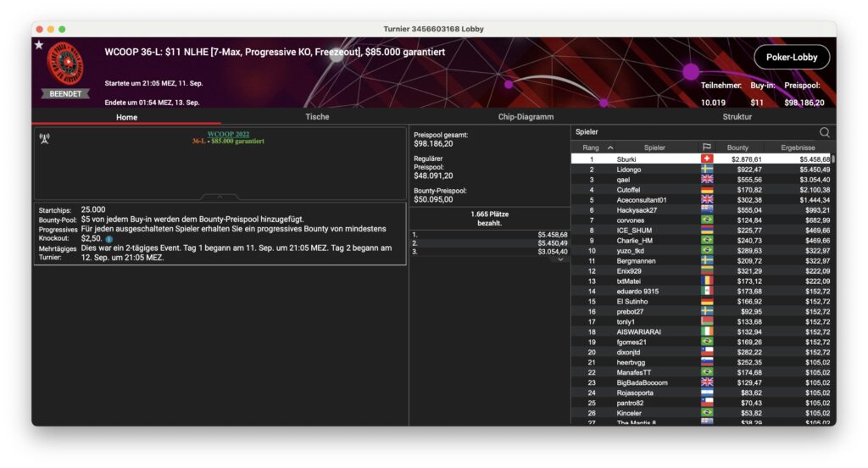Viewport: 868px width, 468px height.
Task: Click the Brazil flag beside corvones
Action: 707,220
